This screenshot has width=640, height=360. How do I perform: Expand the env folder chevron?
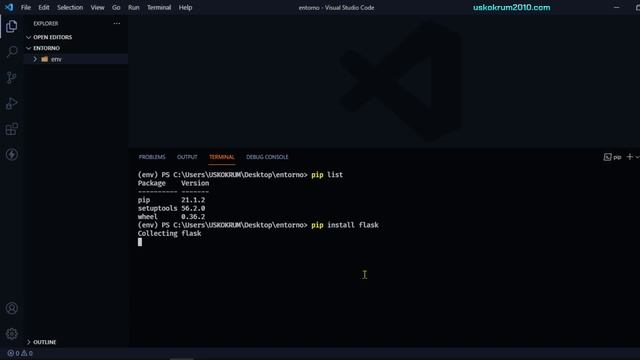click(35, 59)
